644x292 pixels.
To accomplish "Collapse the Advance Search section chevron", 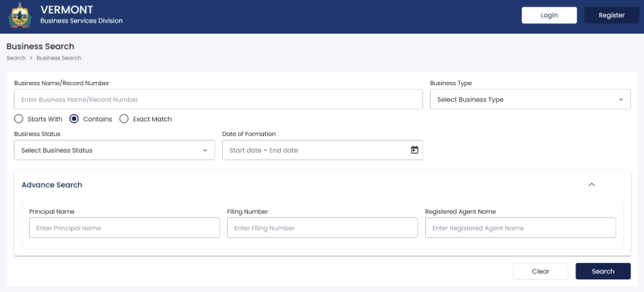I will coord(592,185).
